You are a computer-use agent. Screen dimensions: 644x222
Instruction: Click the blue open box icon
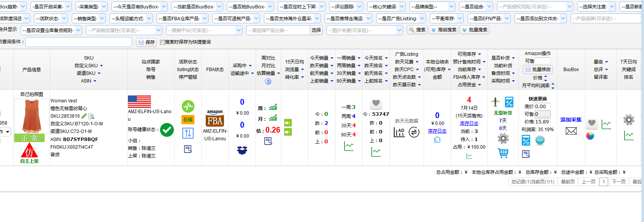(x=242, y=150)
